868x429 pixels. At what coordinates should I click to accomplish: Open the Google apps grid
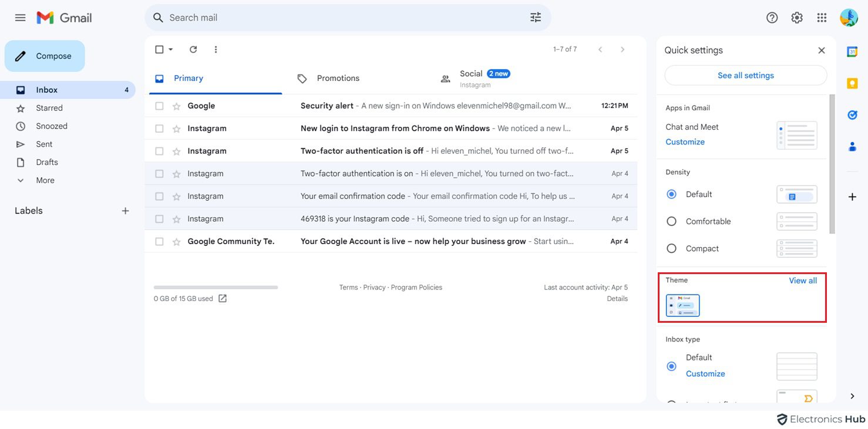pos(821,17)
